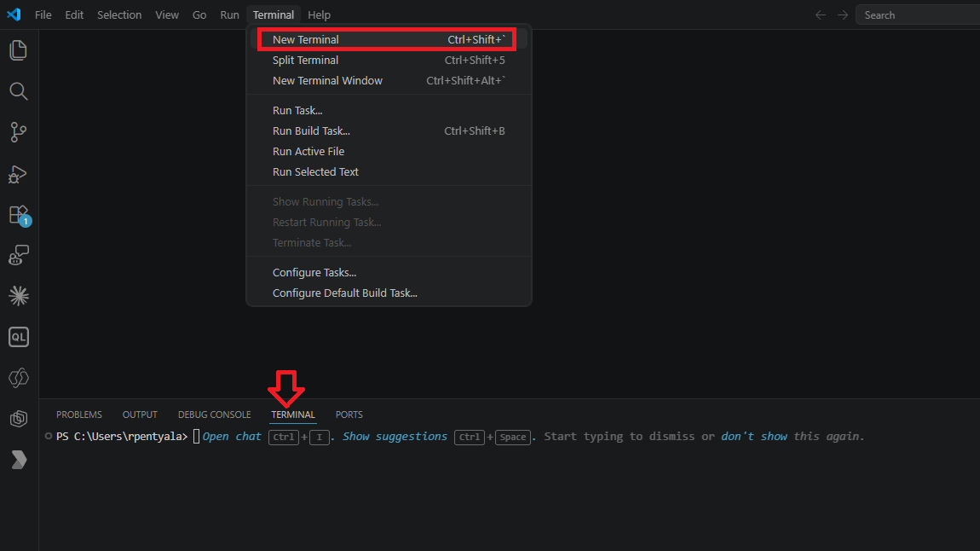
Task: Focus the Search box in title bar
Action: click(x=918, y=15)
